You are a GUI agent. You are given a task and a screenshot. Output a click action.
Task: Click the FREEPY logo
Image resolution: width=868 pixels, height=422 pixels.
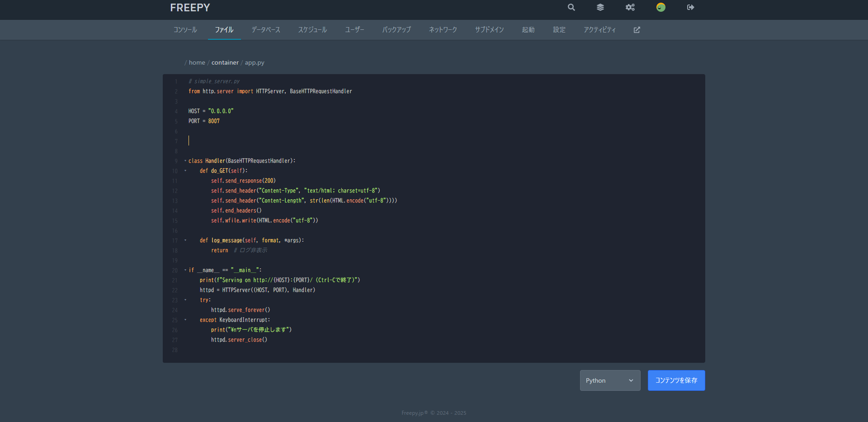(x=190, y=8)
